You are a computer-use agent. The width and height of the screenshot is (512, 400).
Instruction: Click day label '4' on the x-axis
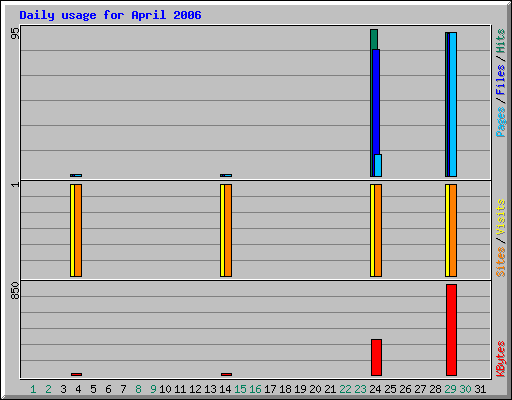coord(78,389)
